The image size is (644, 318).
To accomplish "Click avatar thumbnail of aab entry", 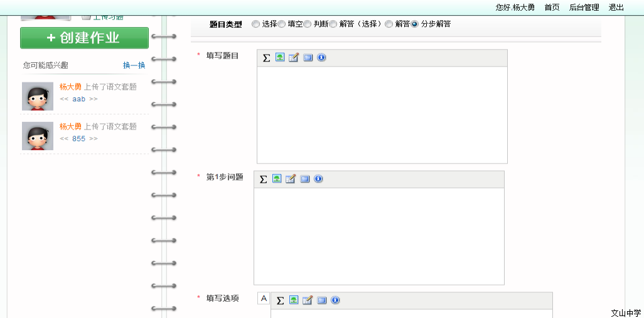I will pyautogui.click(x=38, y=96).
